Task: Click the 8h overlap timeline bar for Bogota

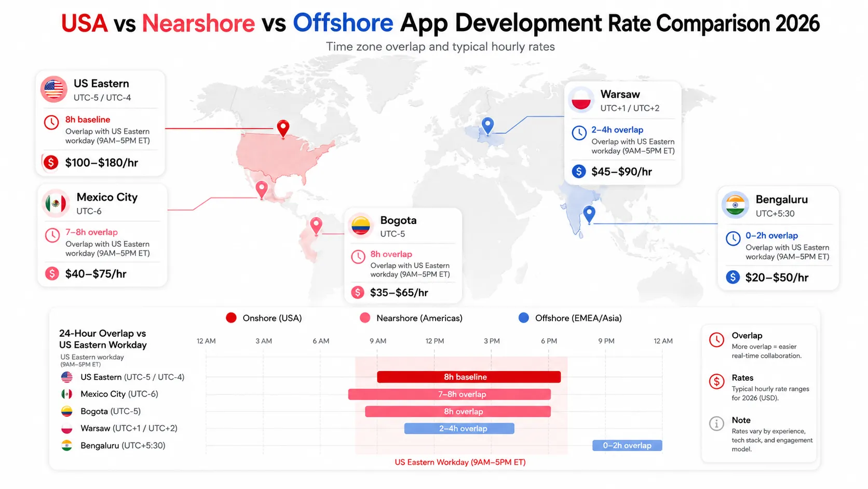Action: tap(458, 412)
